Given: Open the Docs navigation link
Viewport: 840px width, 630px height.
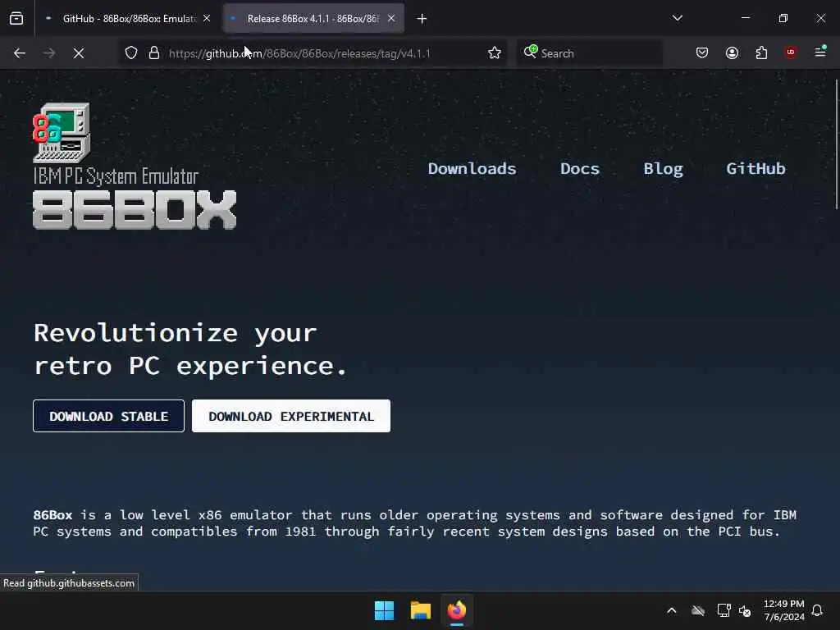Looking at the screenshot, I should 580,169.
